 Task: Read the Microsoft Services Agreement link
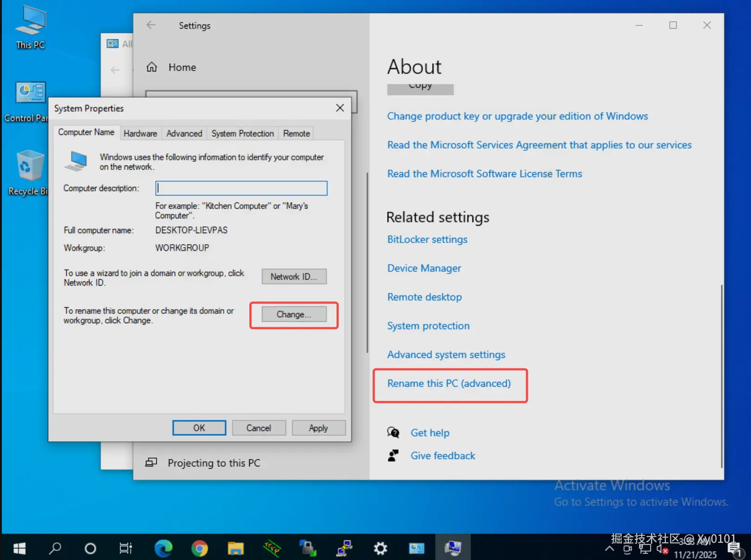click(540, 145)
